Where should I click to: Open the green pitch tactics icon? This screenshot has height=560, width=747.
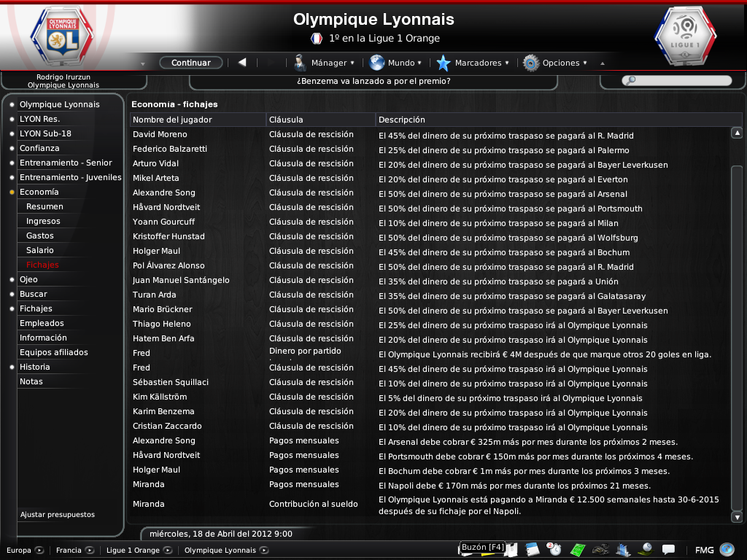[x=578, y=550]
